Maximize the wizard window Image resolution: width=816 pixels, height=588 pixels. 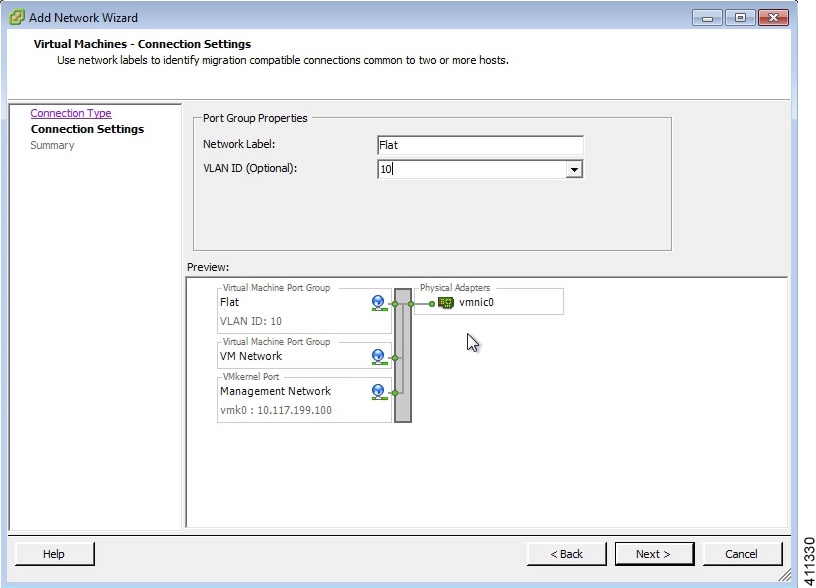(x=740, y=18)
